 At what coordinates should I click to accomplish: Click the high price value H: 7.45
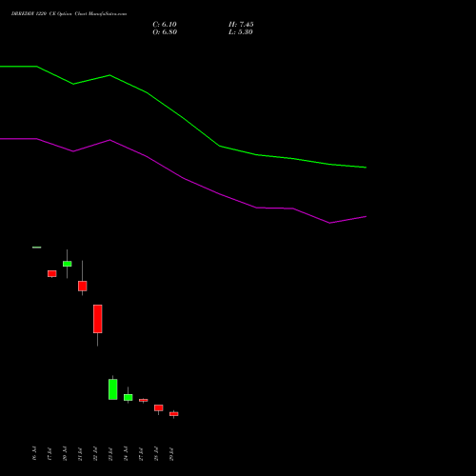tap(241, 25)
